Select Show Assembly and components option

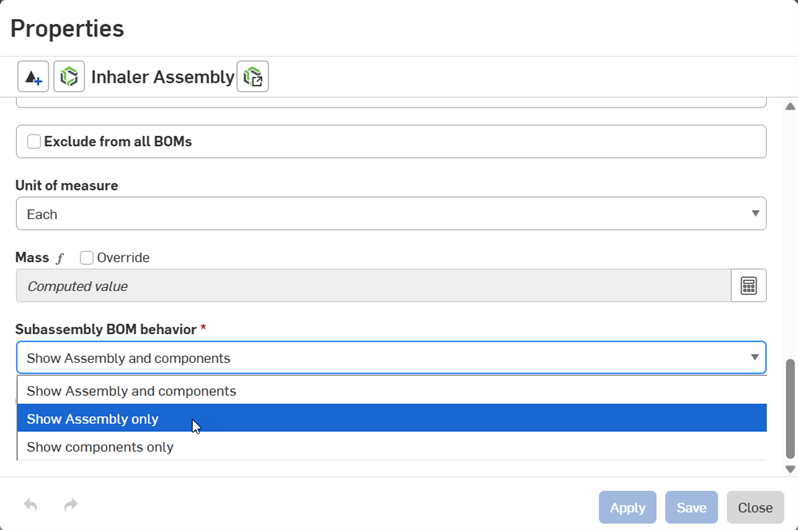(x=131, y=391)
